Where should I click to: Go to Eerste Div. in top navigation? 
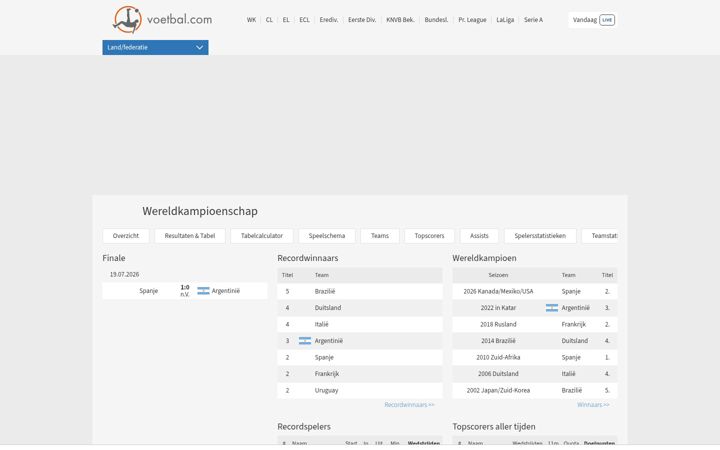[x=362, y=20]
